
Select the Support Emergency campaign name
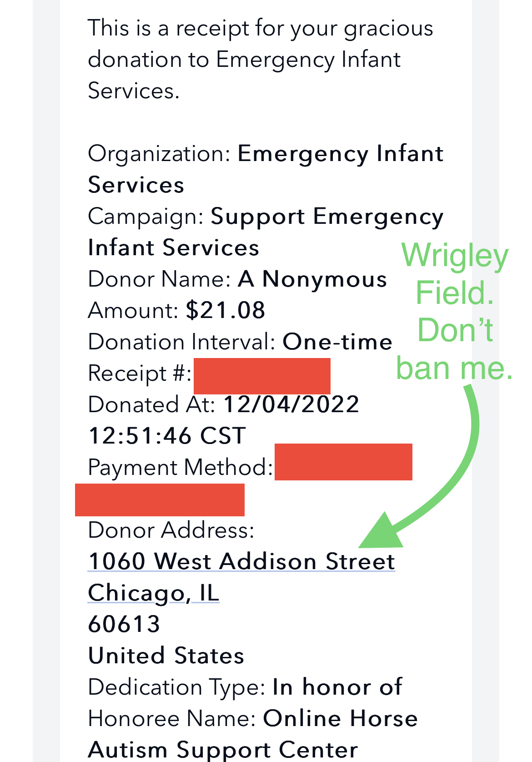tap(326, 217)
